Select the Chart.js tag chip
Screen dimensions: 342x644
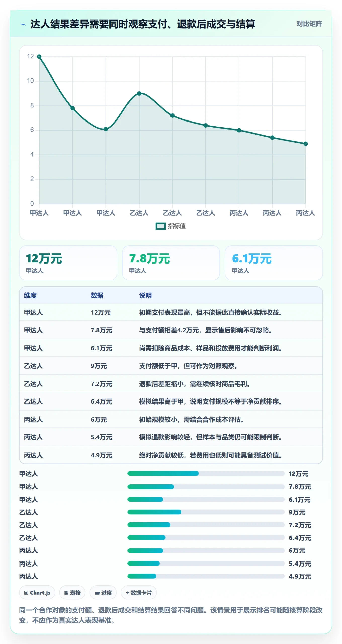point(37,593)
